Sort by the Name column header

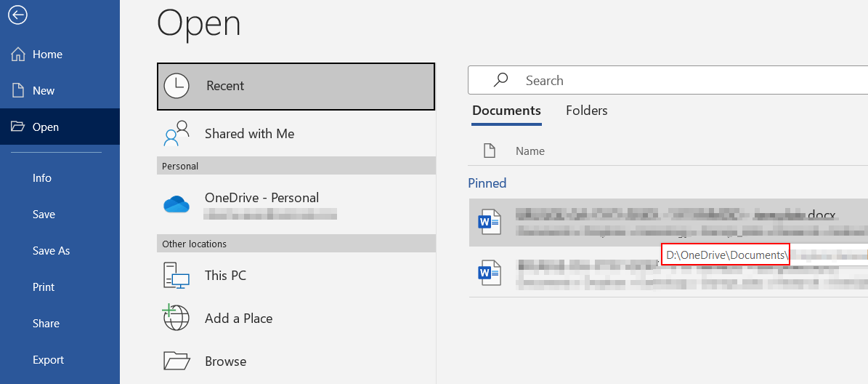pyautogui.click(x=530, y=151)
